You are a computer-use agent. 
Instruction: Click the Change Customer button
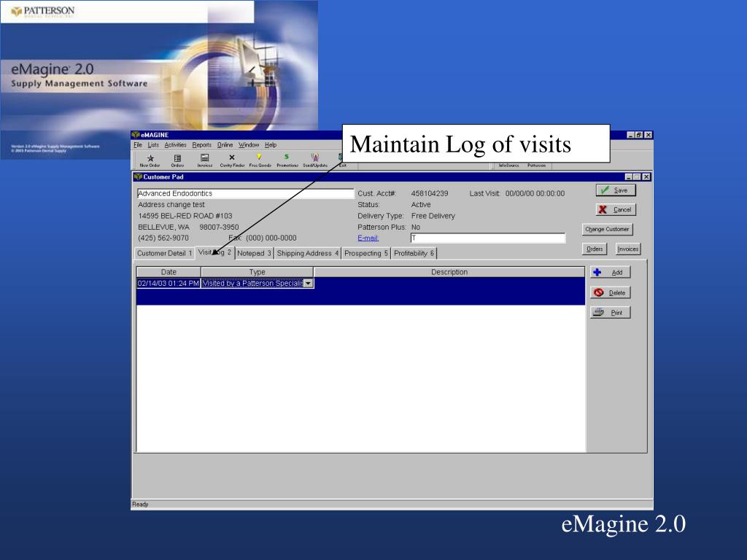point(607,229)
